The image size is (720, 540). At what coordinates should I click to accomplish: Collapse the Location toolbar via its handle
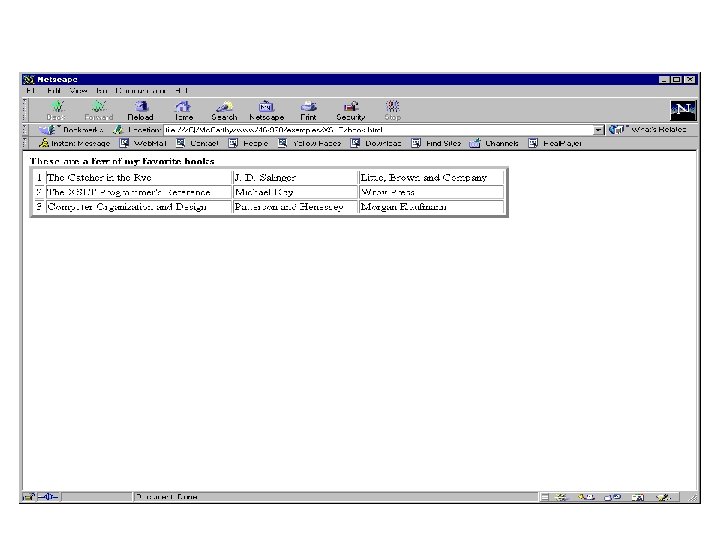[x=25, y=130]
